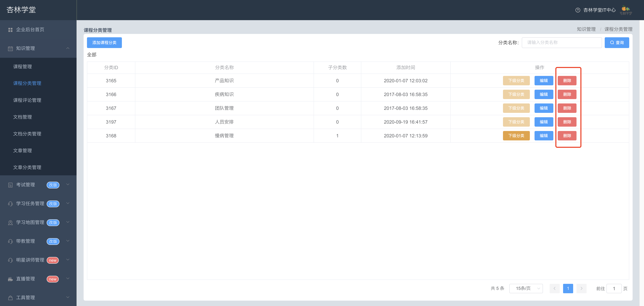
Task: Click the 学习地图管理 map pin icon
Action: click(x=10, y=223)
